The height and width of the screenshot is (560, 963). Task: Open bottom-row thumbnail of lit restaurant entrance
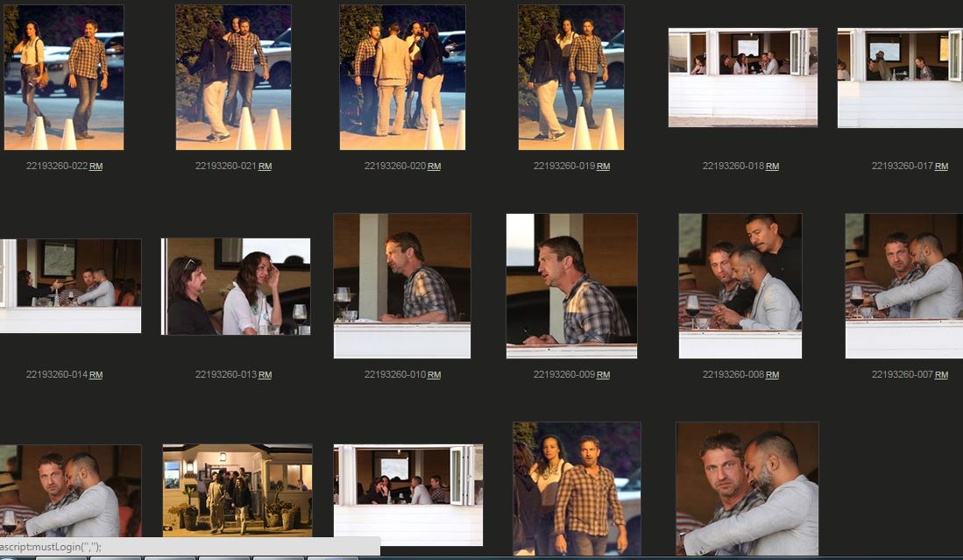(x=237, y=489)
